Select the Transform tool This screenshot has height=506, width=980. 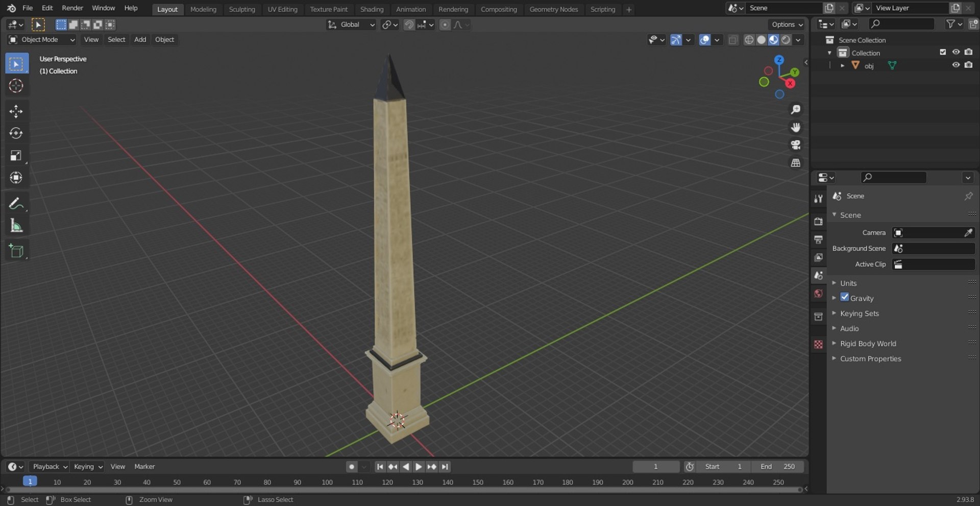[16, 178]
